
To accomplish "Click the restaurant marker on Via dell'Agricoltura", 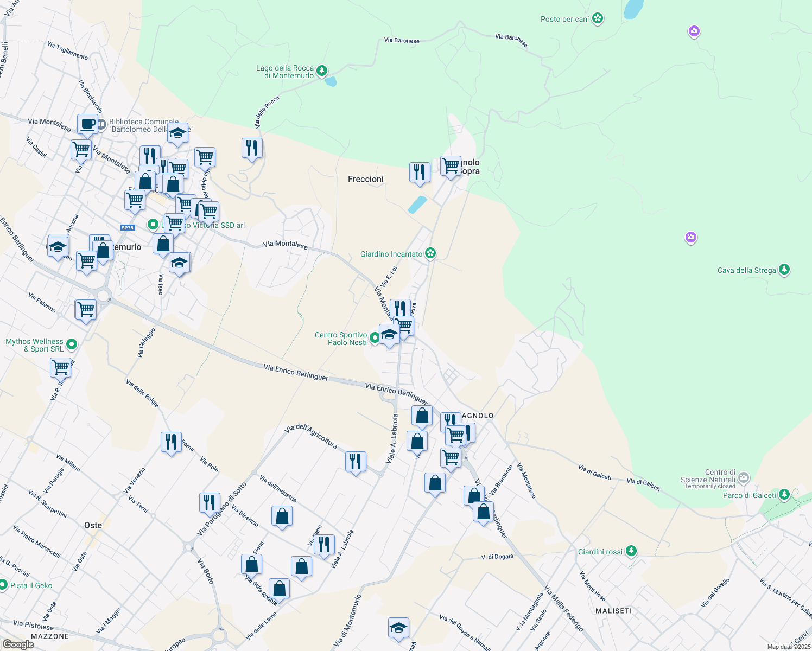I will click(x=356, y=462).
